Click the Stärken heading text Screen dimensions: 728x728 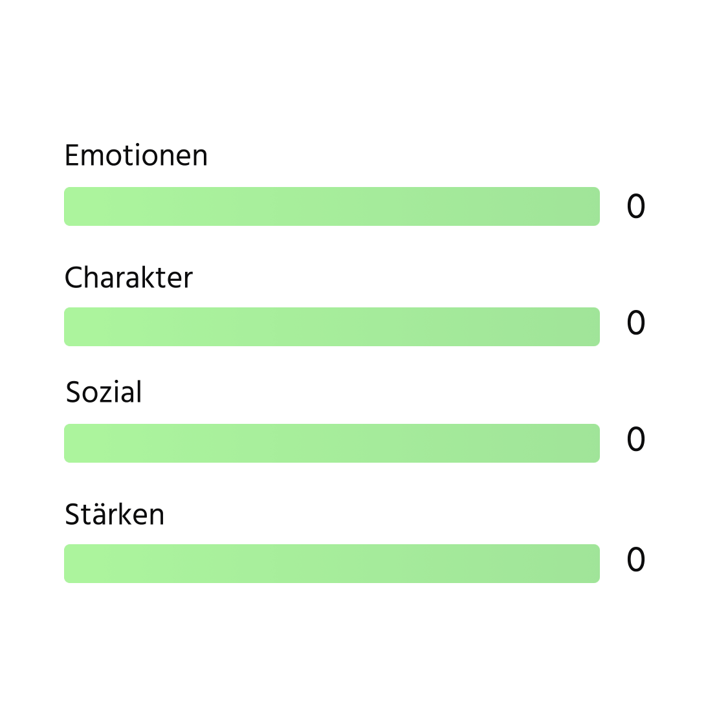coord(115,515)
